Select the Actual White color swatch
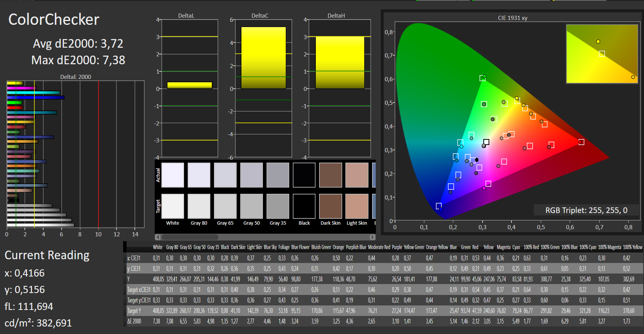This screenshot has width=644, height=334. coord(173,175)
